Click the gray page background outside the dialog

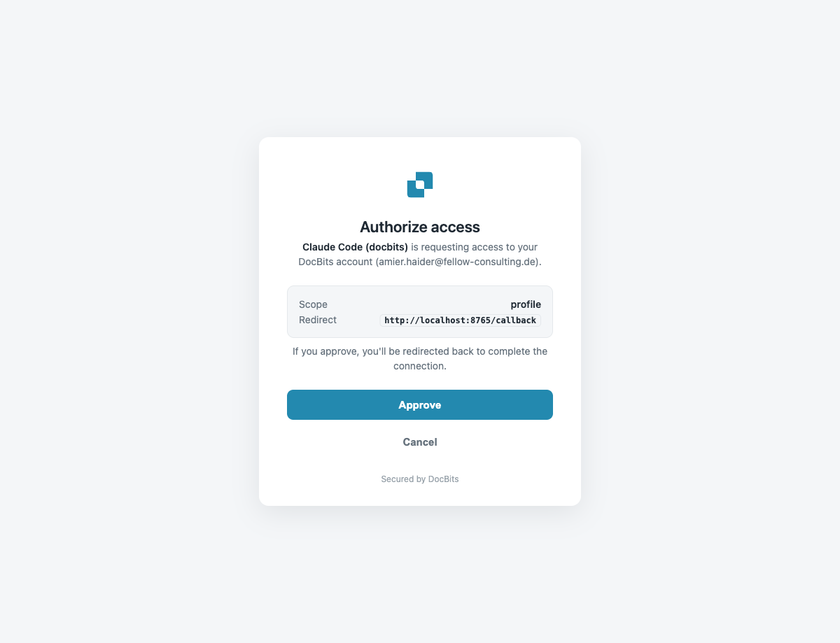coord(126,322)
